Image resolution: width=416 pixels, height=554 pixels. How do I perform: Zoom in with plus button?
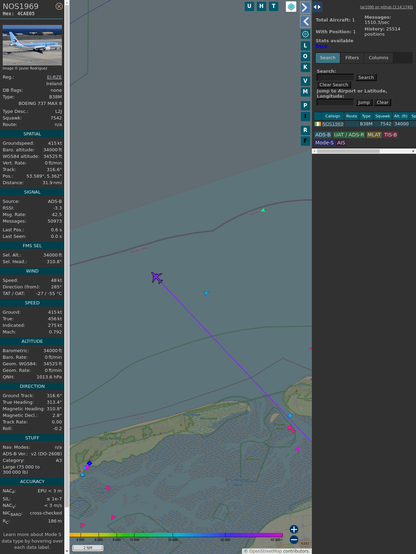294,529
